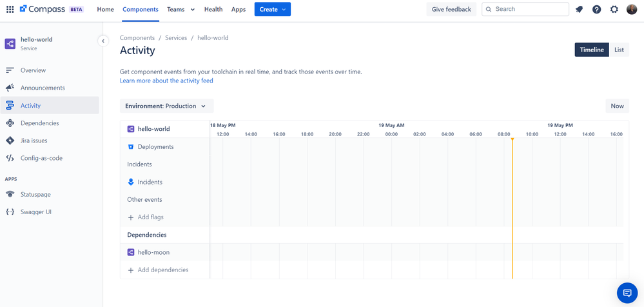Click the Announcements megaphone icon

coord(10,88)
